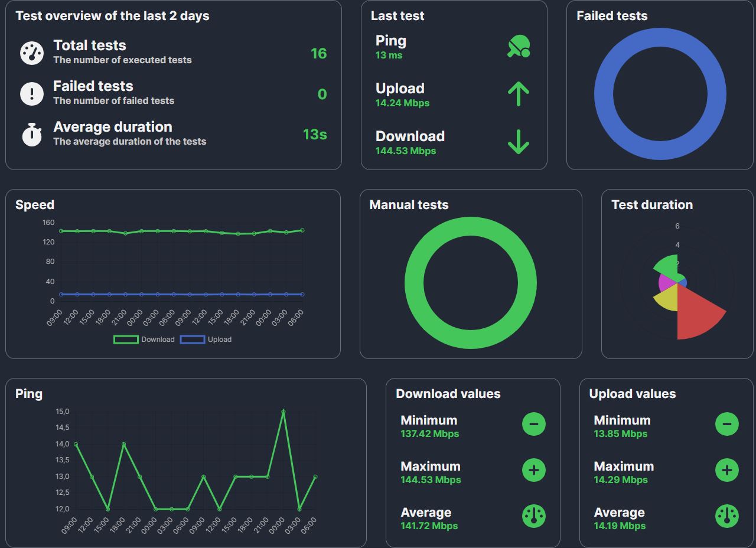Click the plus icon for Upload Maximum
This screenshot has width=756, height=548.
726,470
